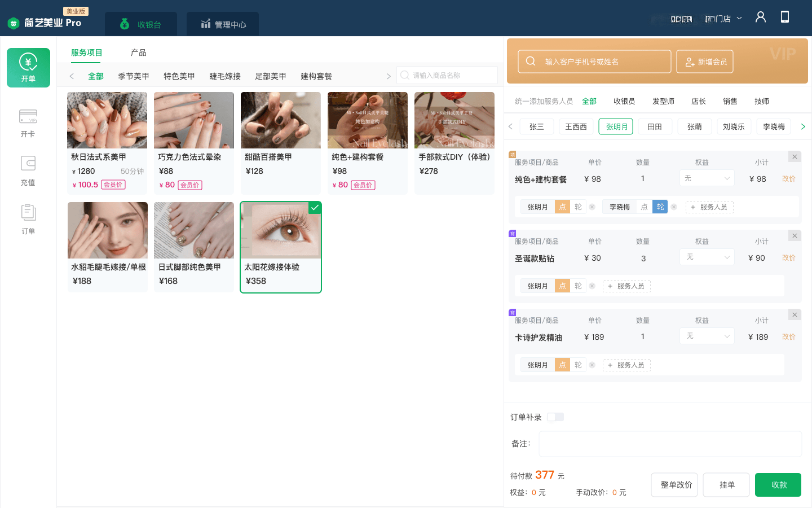Toggle 点 for 李晓梅 on first item

click(645, 207)
